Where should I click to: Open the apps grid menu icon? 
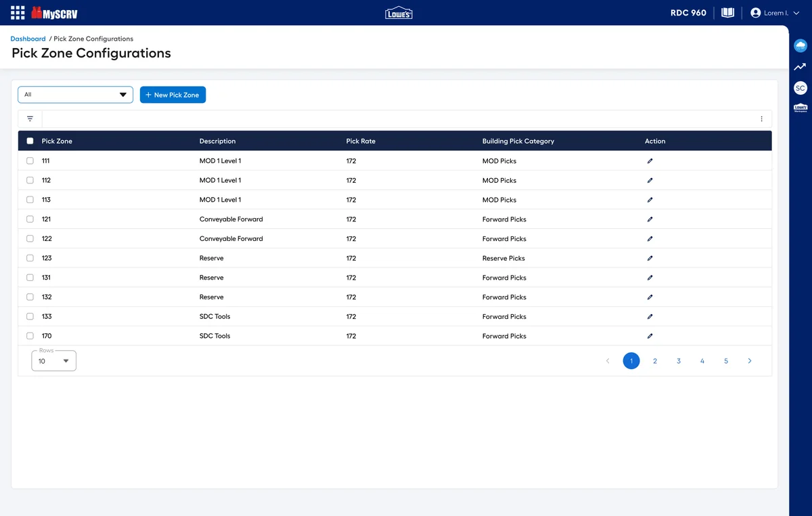[x=18, y=13]
